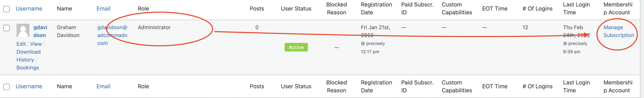Click the gdavidson user avatar image
The width and height of the screenshot is (644, 98).
[x=23, y=30]
